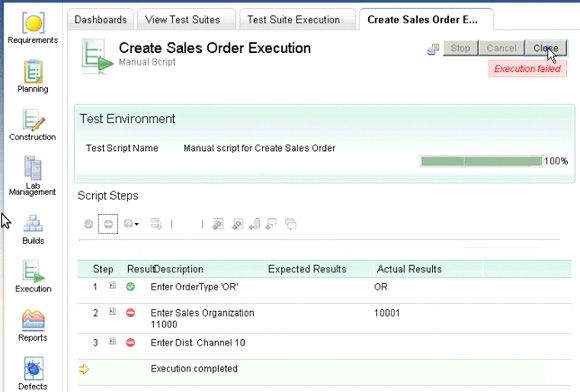Expand step 2 details icon
The image size is (580, 392).
pos(112,311)
